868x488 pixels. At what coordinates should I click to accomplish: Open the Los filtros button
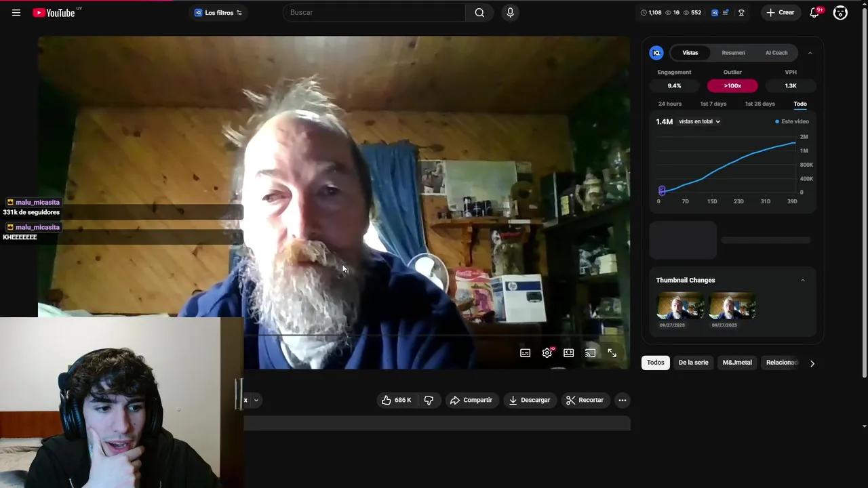[218, 12]
